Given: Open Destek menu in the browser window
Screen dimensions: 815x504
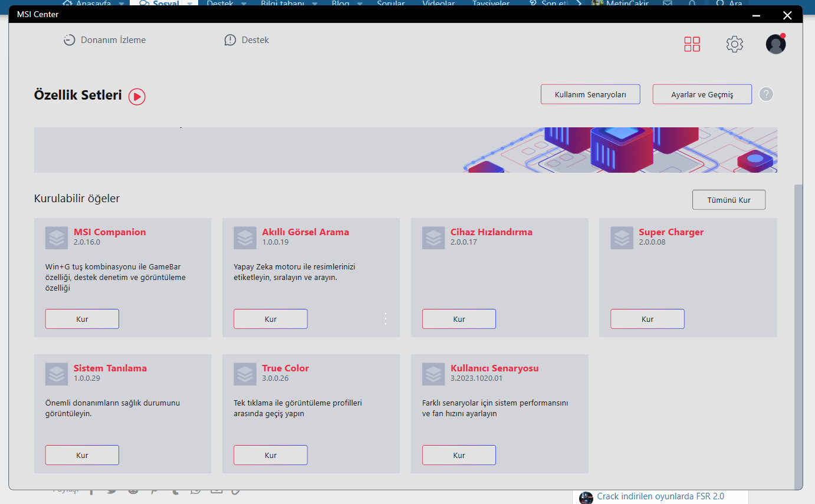Looking at the screenshot, I should 220,4.
